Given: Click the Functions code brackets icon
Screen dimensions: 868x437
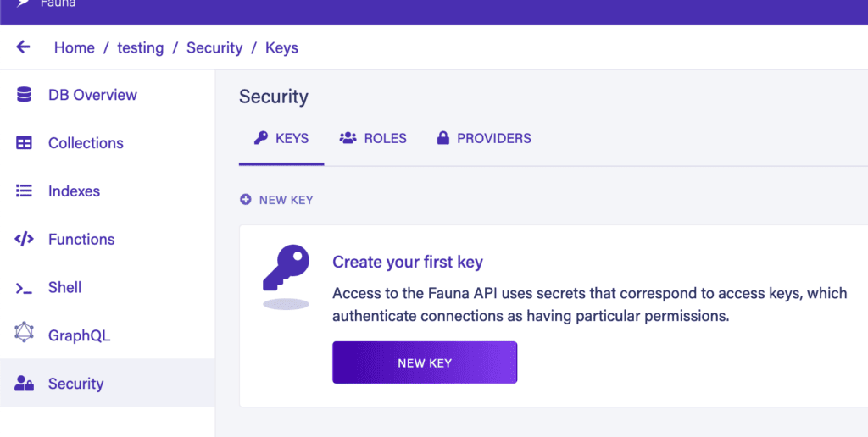Looking at the screenshot, I should pos(24,240).
